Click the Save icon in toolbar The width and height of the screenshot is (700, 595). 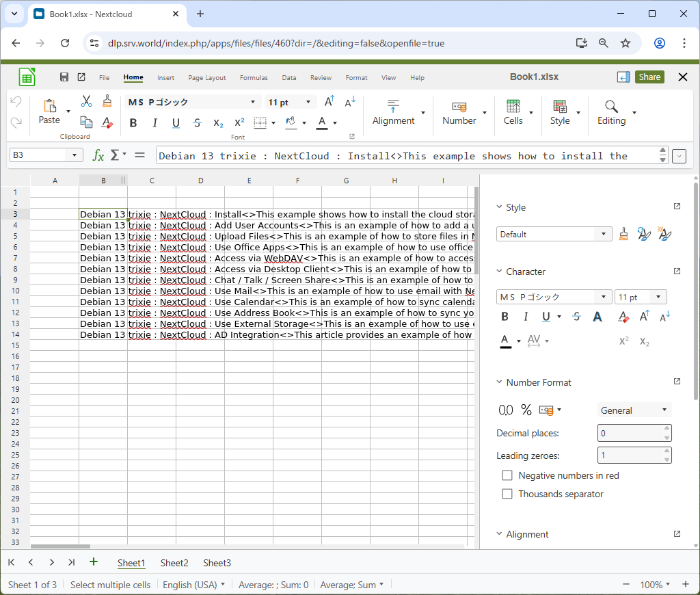coord(64,77)
